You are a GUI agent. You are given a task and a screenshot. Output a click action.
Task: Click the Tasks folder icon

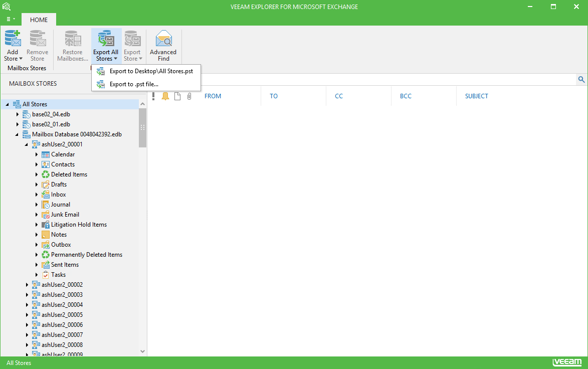(46, 275)
